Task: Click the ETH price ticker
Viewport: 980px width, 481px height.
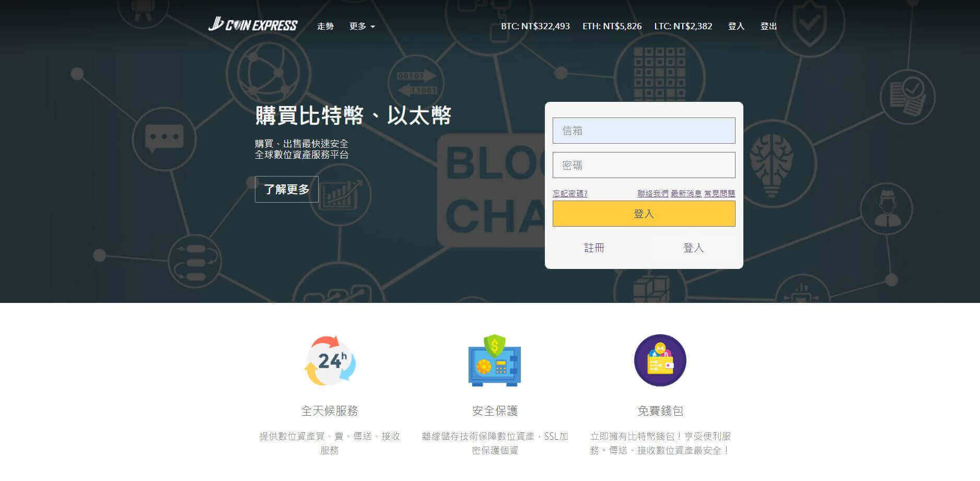Action: click(x=612, y=26)
